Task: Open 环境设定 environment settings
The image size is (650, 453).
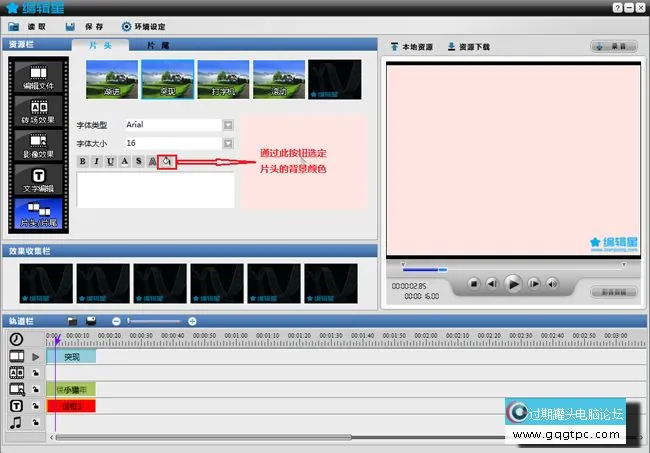Action: 143,27
